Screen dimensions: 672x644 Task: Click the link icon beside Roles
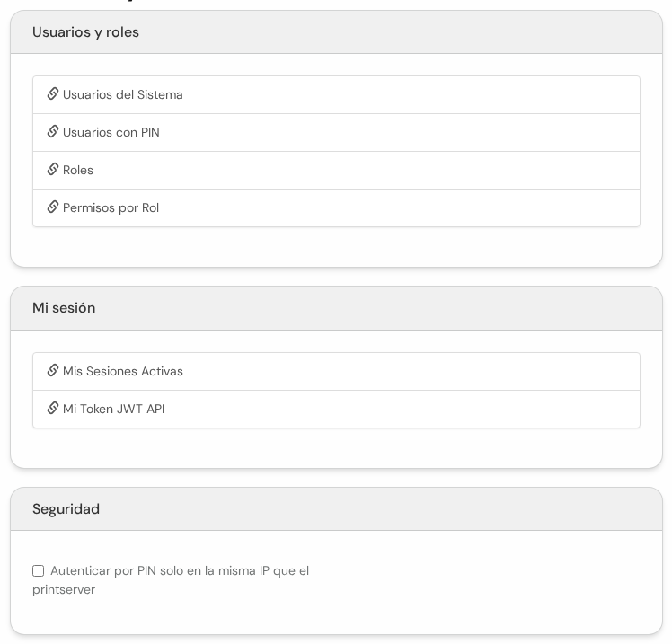pos(53,169)
